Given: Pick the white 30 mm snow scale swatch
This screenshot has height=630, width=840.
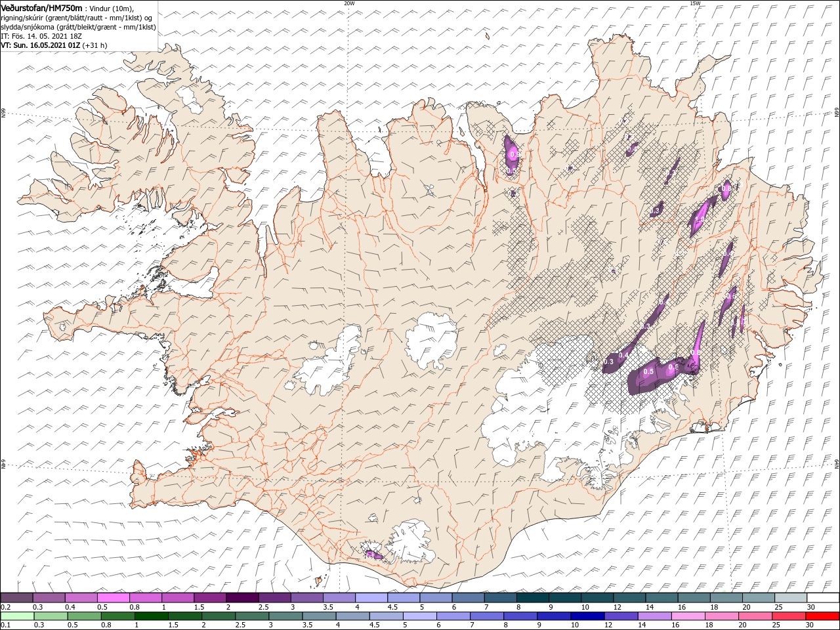Looking at the screenshot, I should [x=822, y=598].
